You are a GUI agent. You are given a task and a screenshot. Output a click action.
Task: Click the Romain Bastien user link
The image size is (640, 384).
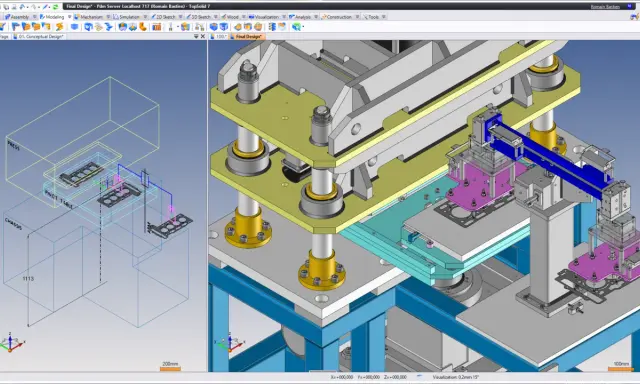pos(605,7)
